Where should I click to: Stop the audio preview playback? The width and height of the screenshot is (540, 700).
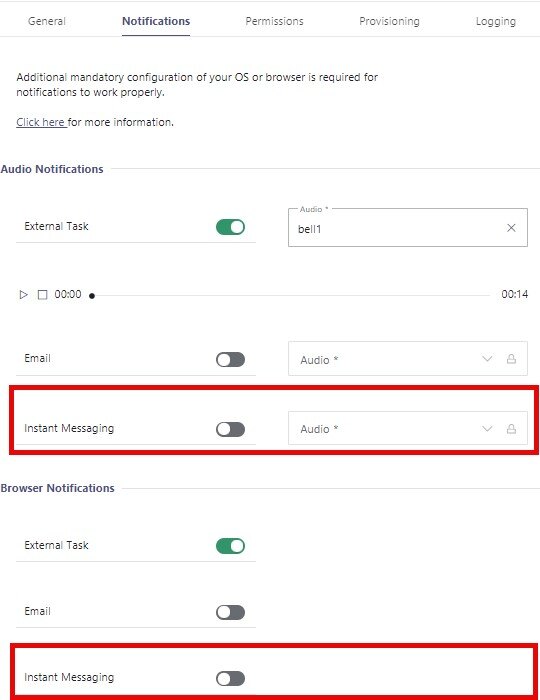click(x=42, y=295)
